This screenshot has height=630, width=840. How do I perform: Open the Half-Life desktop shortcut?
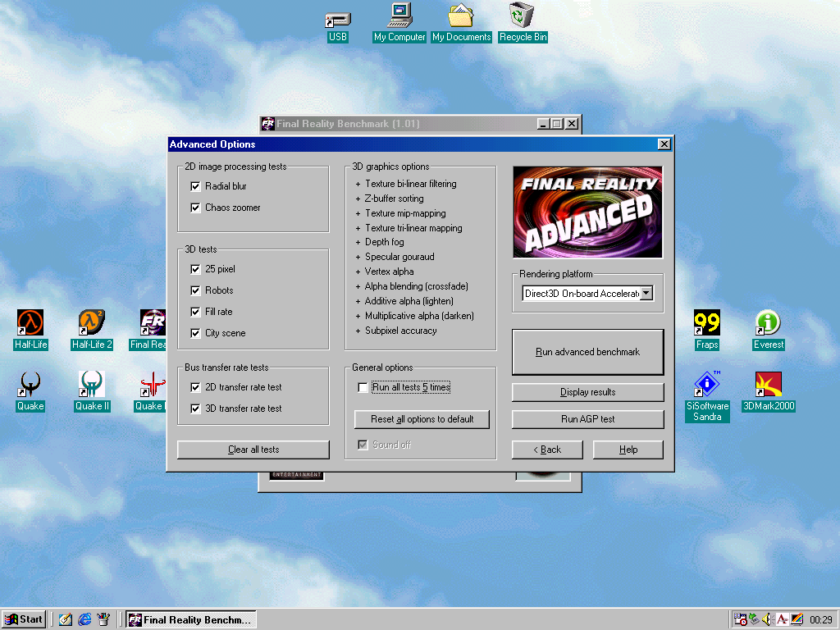tap(30, 323)
